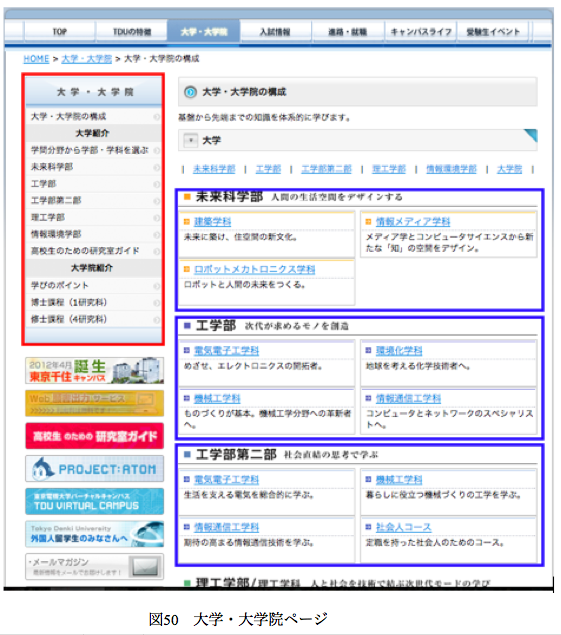Open 情報通信工学科 under 工学部第二部 section
The image size is (561, 635).
coord(226,527)
